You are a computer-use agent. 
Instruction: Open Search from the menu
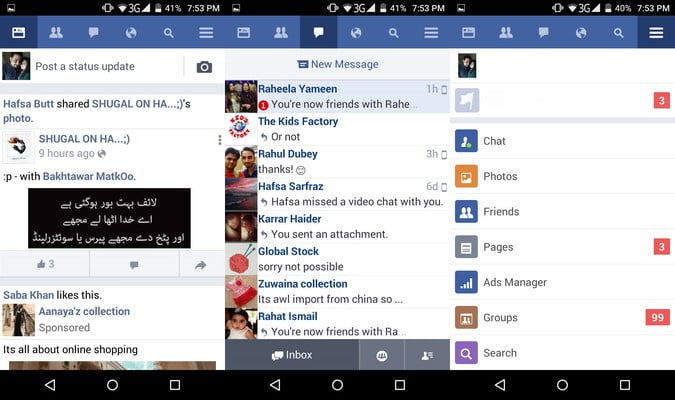click(x=562, y=353)
